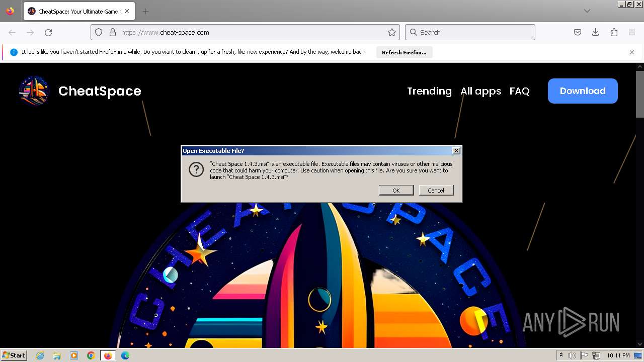Click the Refresh Firefox… button
The height and width of the screenshot is (362, 644).
click(x=404, y=52)
